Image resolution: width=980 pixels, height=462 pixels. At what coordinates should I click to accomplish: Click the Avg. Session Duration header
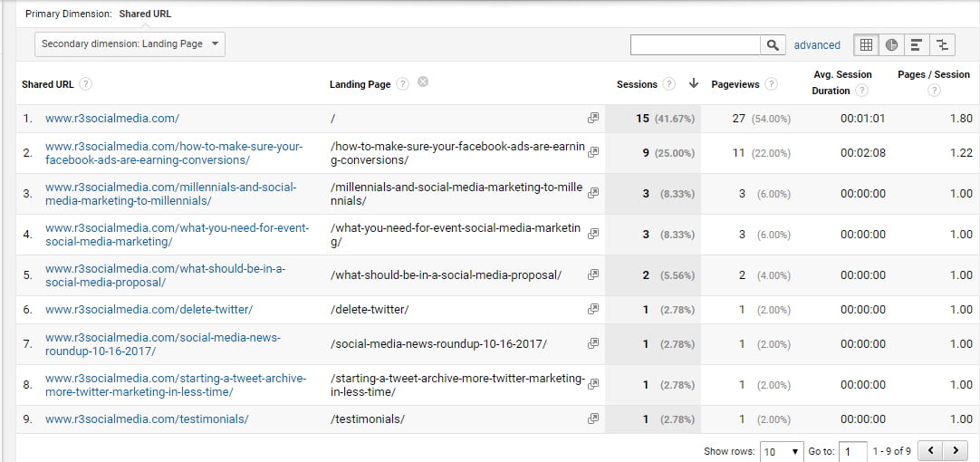point(841,82)
